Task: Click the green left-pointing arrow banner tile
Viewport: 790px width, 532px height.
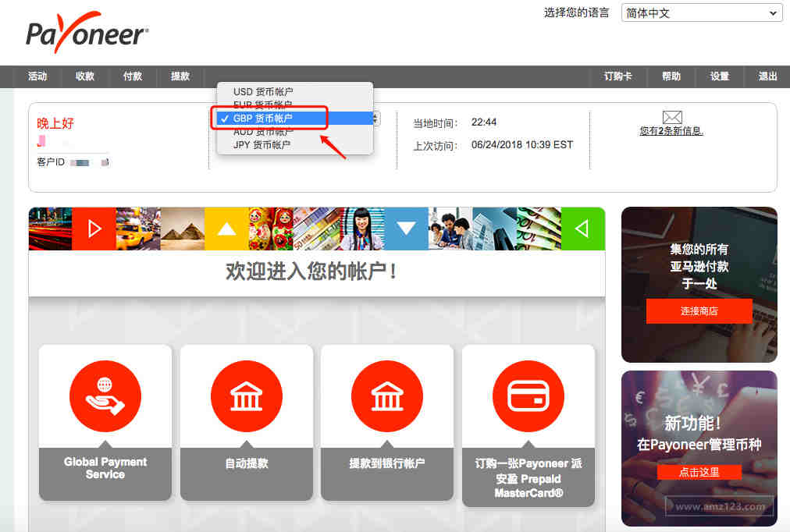Action: pyautogui.click(x=583, y=229)
